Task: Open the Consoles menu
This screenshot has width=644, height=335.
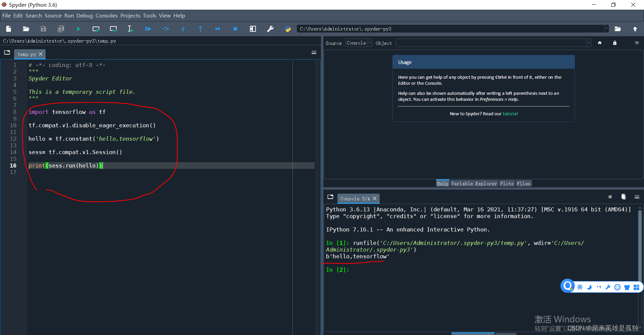Action: tap(107, 15)
